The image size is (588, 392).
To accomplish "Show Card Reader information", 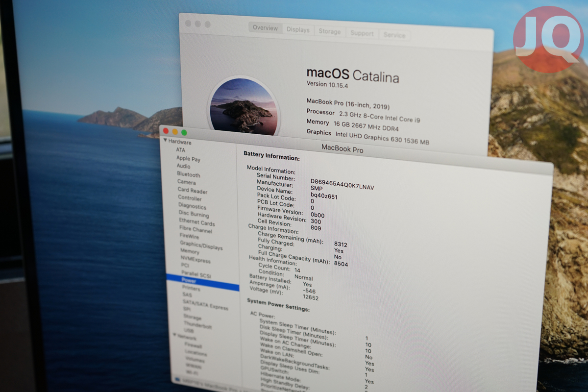I will 193,191.
